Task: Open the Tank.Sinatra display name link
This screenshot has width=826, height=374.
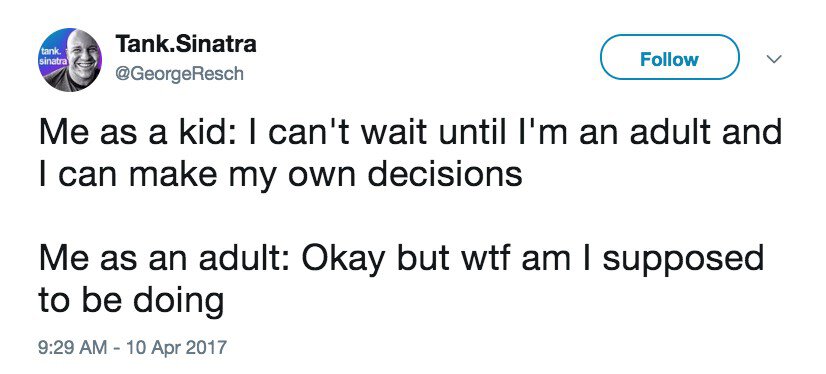Action: click(x=186, y=44)
